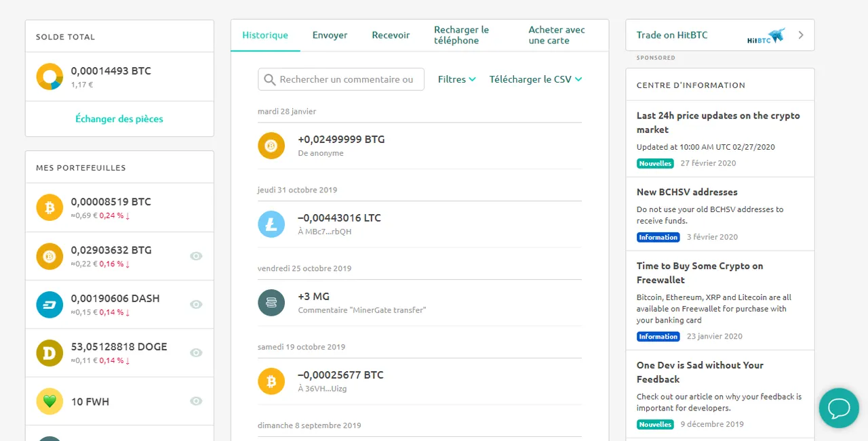The height and width of the screenshot is (441, 868).
Task: Select the 10 FWH wallet label
Action: 90,402
